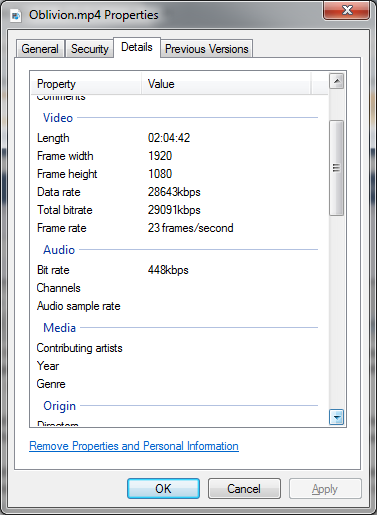Select the Details tab

[137, 47]
